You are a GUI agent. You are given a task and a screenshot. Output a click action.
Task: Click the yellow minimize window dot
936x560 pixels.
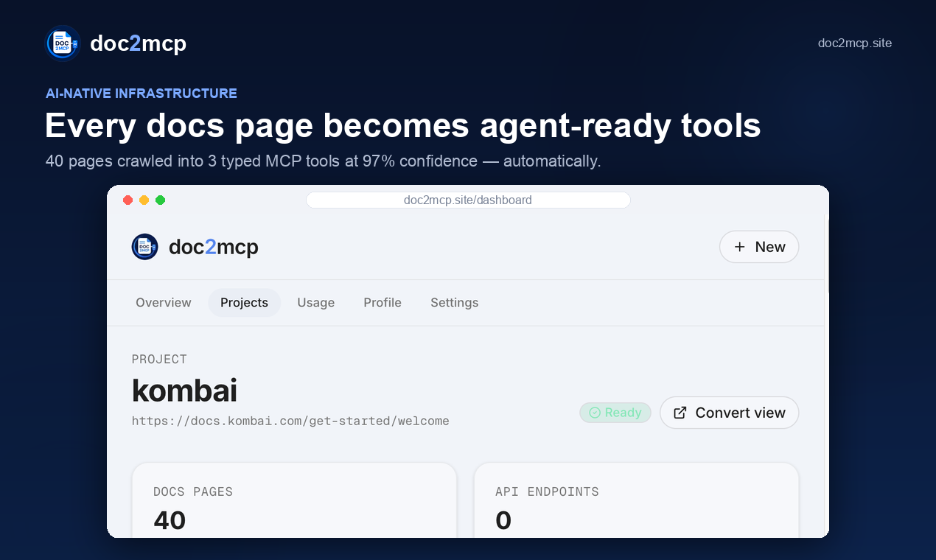tap(144, 200)
